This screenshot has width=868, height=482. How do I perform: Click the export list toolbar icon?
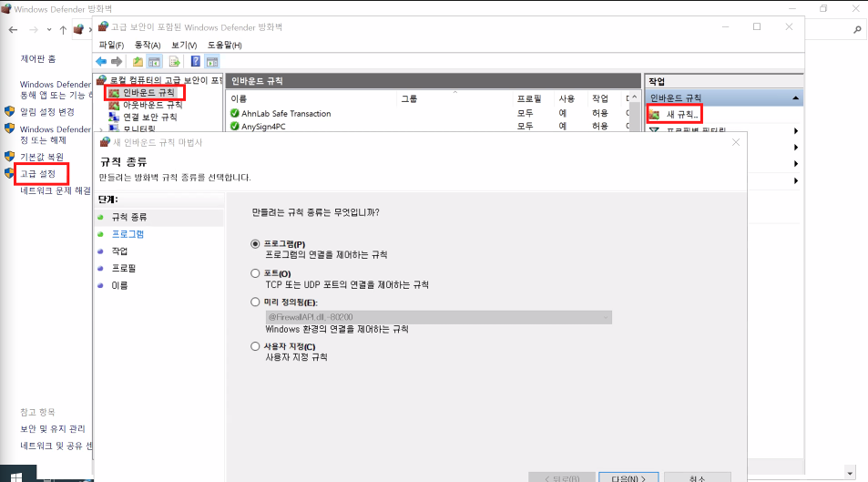[174, 61]
